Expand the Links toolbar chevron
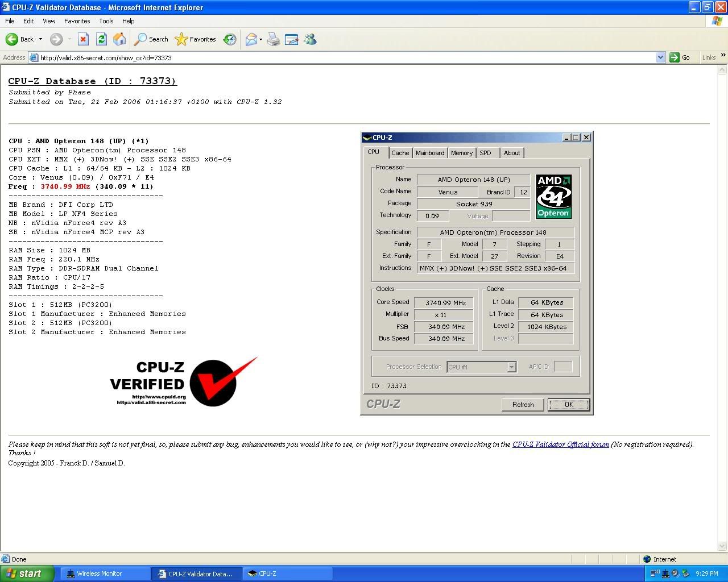The width and height of the screenshot is (728, 582). coord(723,55)
